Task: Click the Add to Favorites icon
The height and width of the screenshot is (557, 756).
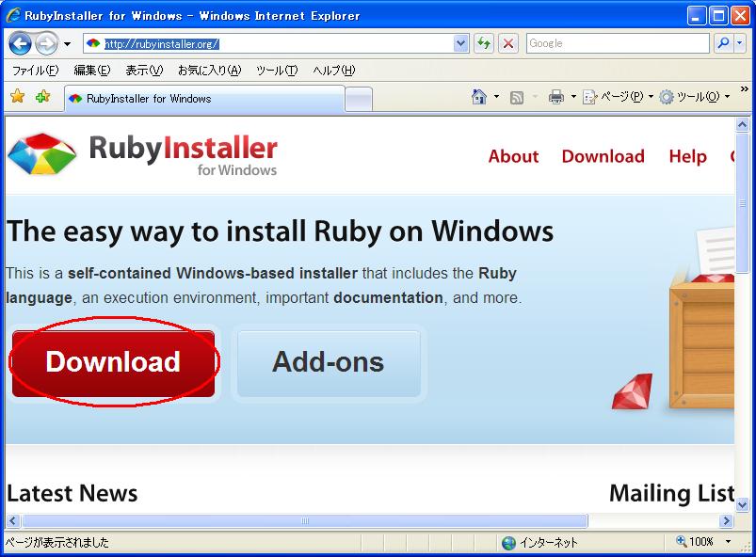Action: coord(43,97)
